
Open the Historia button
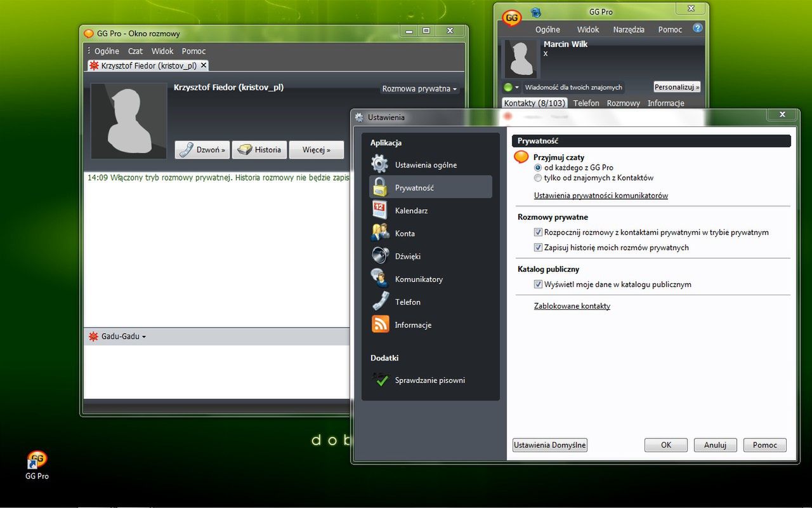(259, 150)
